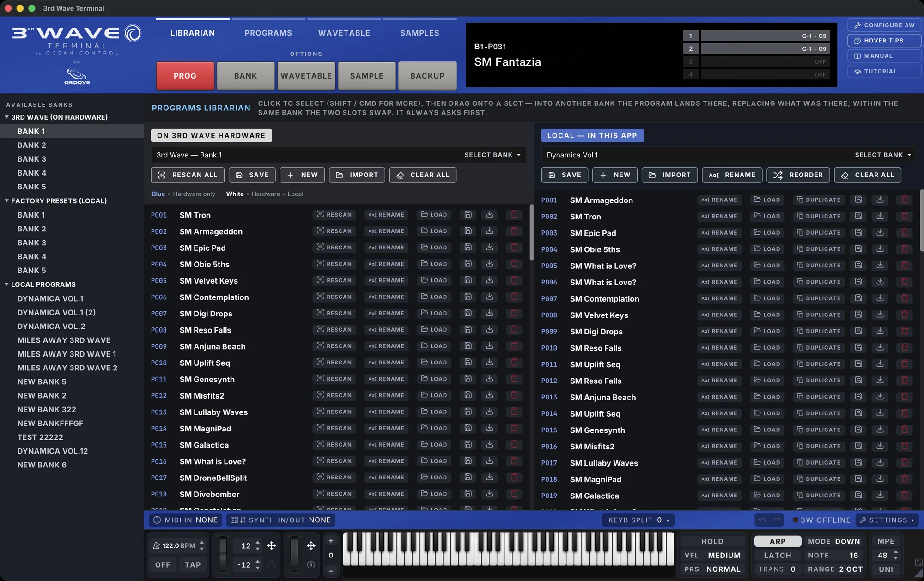Click the trash icon in hardware SM MagniPad row
The image size is (924, 581).
(514, 428)
